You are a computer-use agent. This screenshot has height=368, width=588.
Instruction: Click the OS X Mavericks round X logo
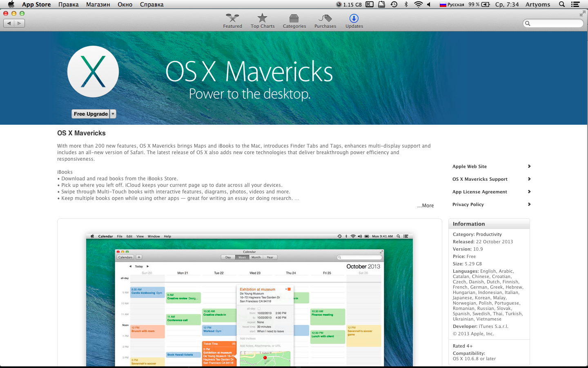(x=93, y=72)
